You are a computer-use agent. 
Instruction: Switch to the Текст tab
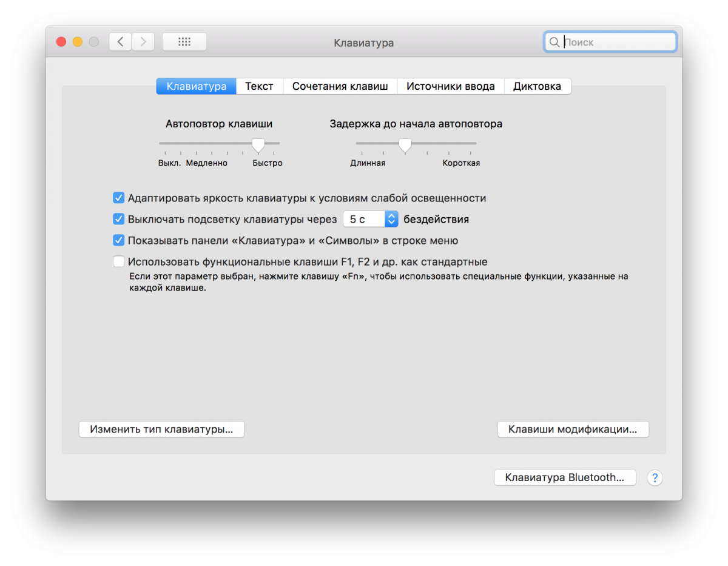click(x=259, y=86)
